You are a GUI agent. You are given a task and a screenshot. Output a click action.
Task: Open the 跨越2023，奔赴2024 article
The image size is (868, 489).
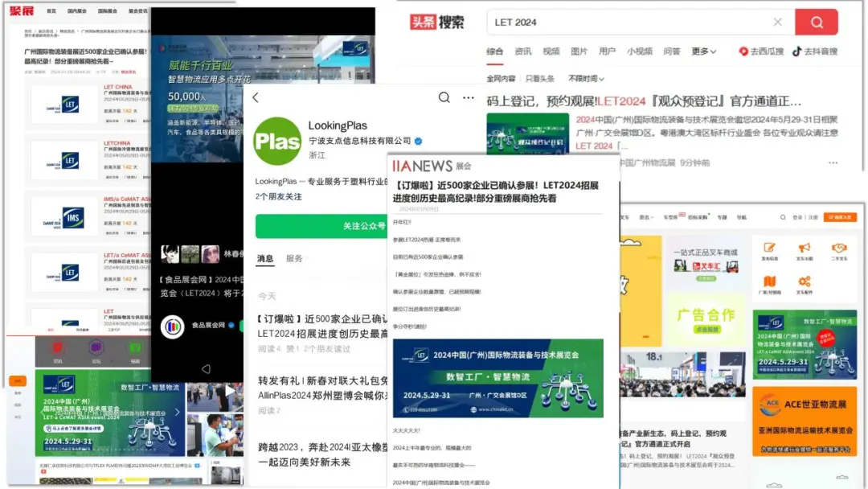click(x=323, y=454)
